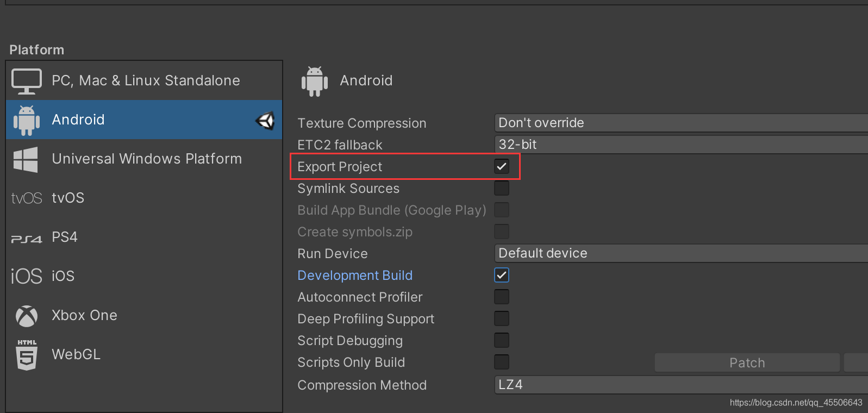
Task: Open the ETC2 fallback dropdown
Action: (x=681, y=145)
